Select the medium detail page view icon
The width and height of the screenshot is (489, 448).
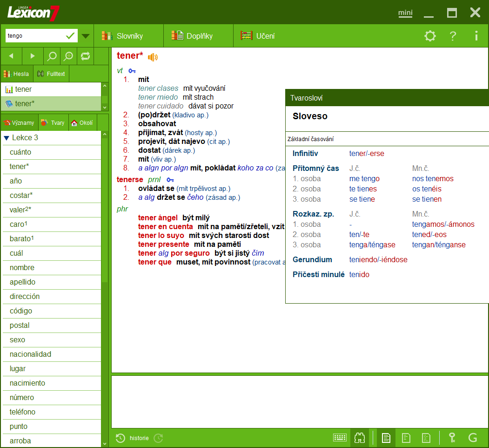[x=406, y=438]
